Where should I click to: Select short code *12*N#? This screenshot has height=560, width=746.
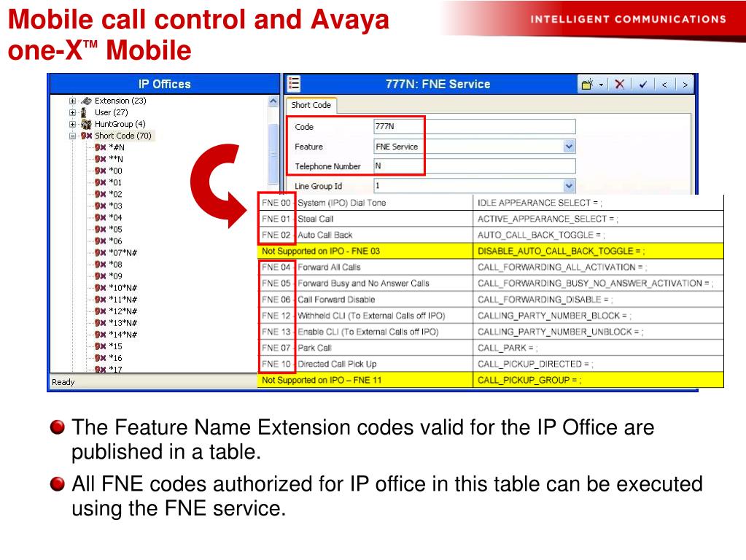(123, 311)
